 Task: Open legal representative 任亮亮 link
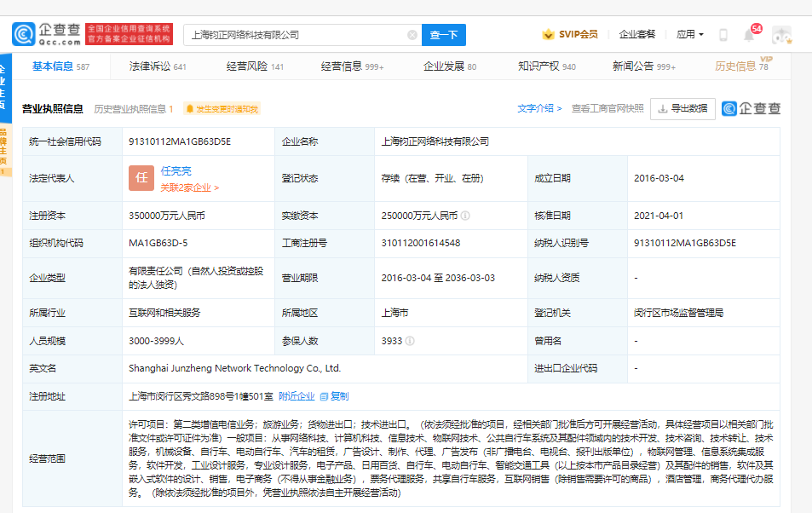[176, 171]
